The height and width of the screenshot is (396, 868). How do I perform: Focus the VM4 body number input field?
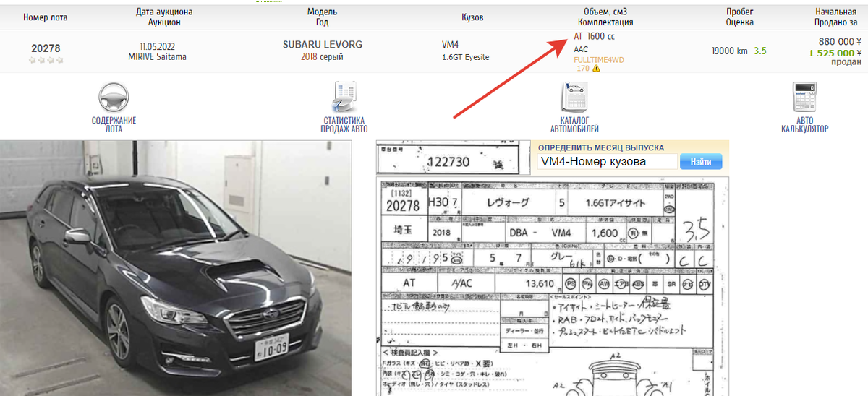coord(608,162)
